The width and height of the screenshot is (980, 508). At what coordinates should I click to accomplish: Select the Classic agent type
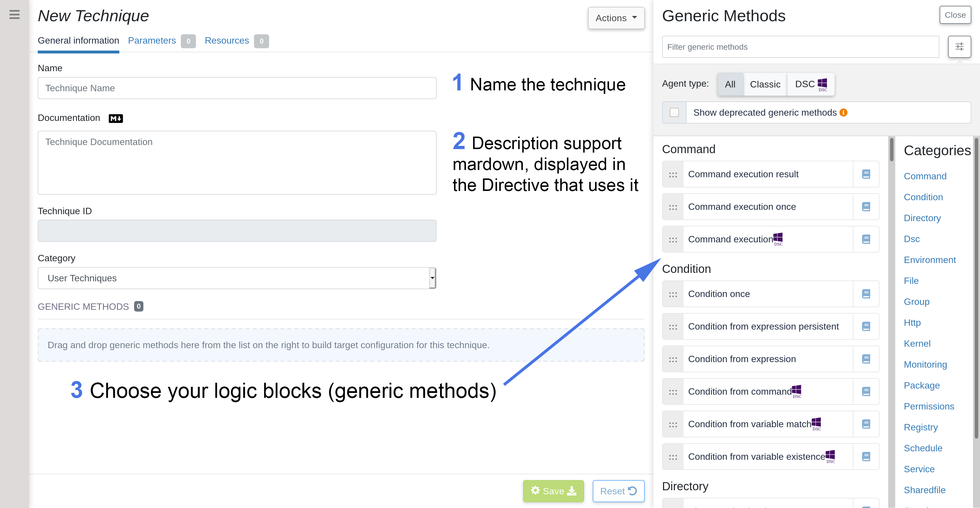(x=765, y=85)
